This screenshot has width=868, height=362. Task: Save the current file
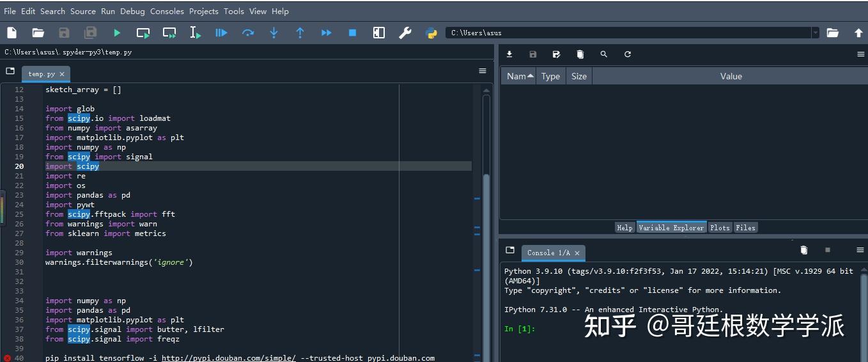tap(64, 33)
